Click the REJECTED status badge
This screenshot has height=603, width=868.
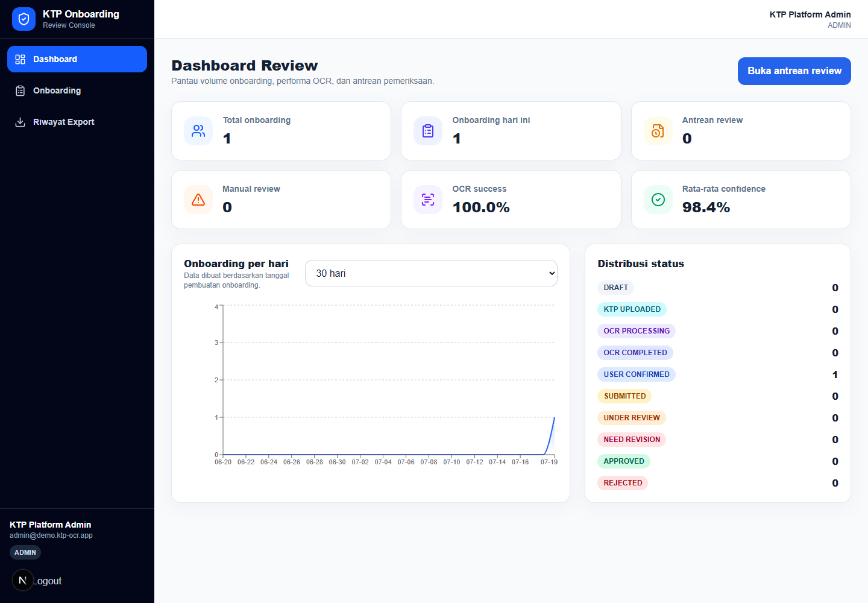pos(623,483)
